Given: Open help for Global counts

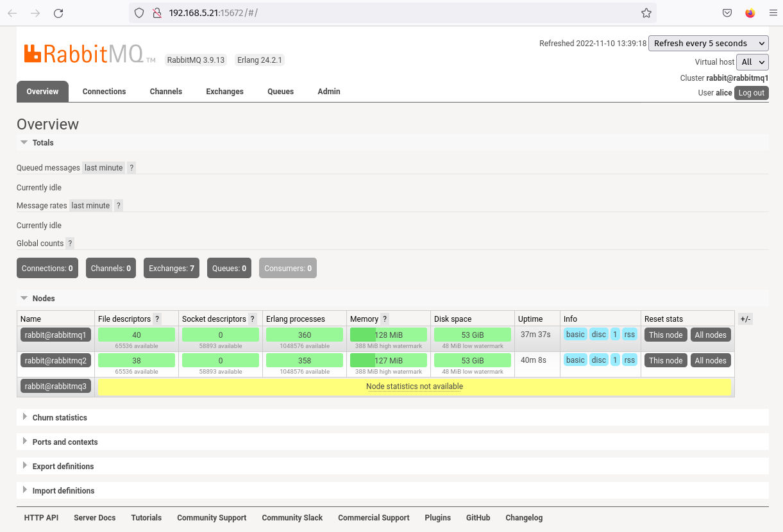Looking at the screenshot, I should coord(70,244).
